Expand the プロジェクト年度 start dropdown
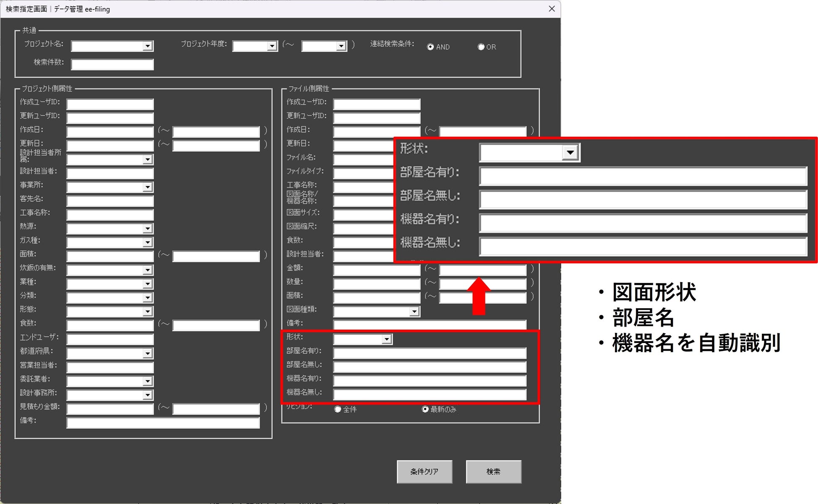The height and width of the screenshot is (504, 818). pyautogui.click(x=272, y=46)
